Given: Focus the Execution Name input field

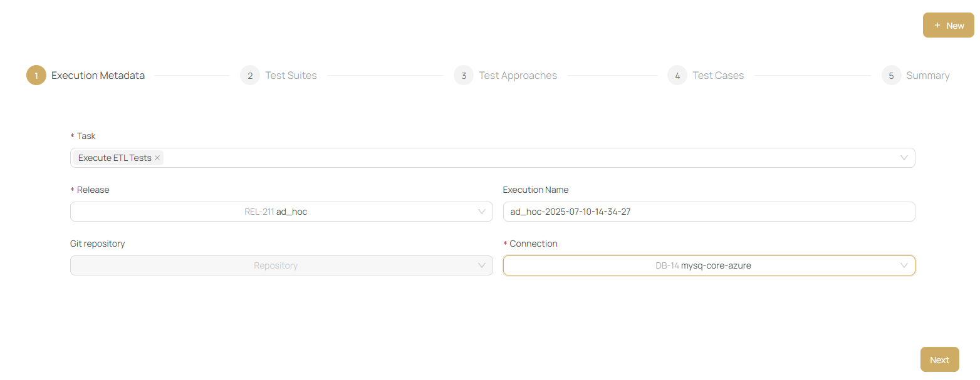Looking at the screenshot, I should click(708, 212).
